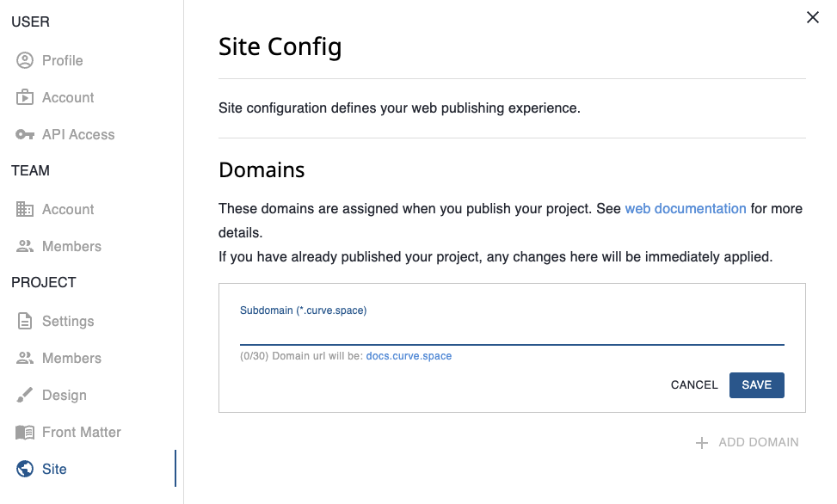Select the Site globe icon
The width and height of the screenshot is (837, 504).
click(26, 469)
